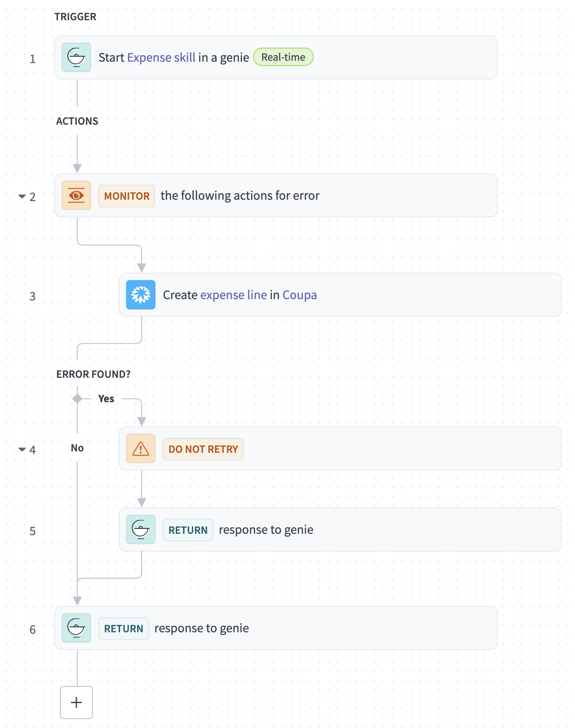Click the MONITOR badge on step 2

126,196
